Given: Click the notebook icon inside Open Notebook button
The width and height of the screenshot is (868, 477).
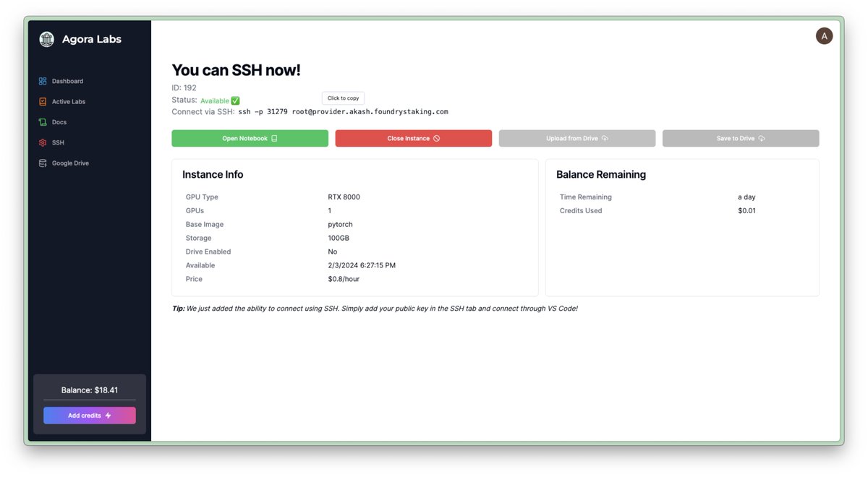Looking at the screenshot, I should [x=274, y=138].
